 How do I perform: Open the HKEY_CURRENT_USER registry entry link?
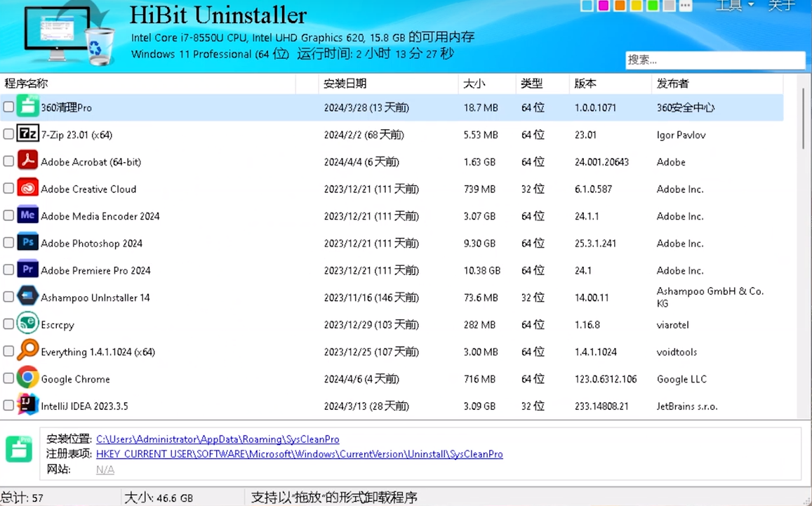299,454
